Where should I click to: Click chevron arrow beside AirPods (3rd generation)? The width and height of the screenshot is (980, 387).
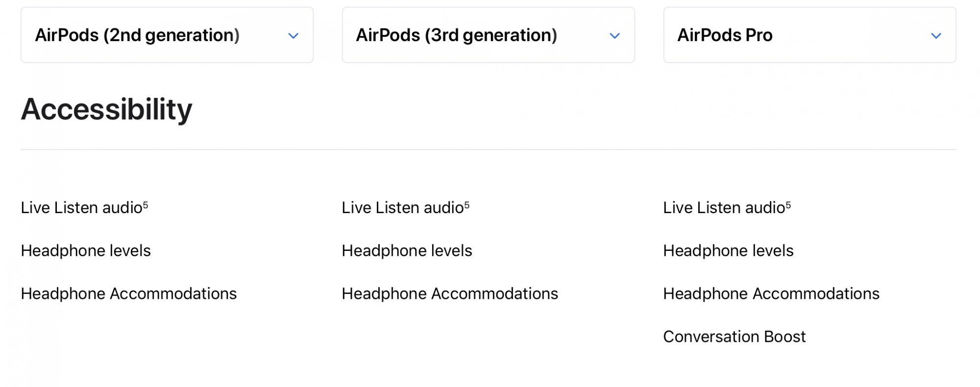tap(615, 36)
